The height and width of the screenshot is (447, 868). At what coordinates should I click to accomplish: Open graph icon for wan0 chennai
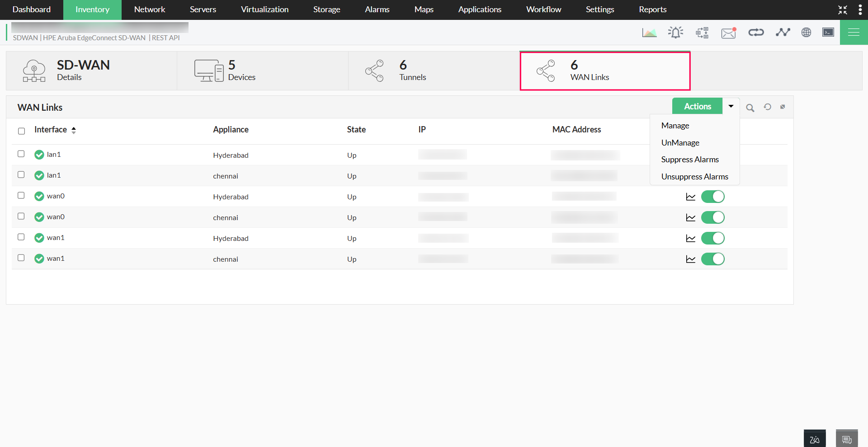click(x=691, y=217)
